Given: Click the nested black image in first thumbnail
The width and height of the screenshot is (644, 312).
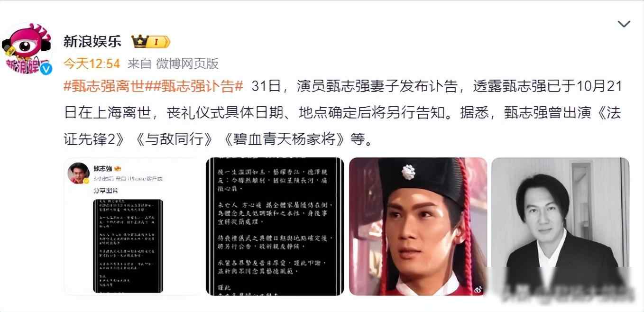Looking at the screenshot, I should pos(128,246).
